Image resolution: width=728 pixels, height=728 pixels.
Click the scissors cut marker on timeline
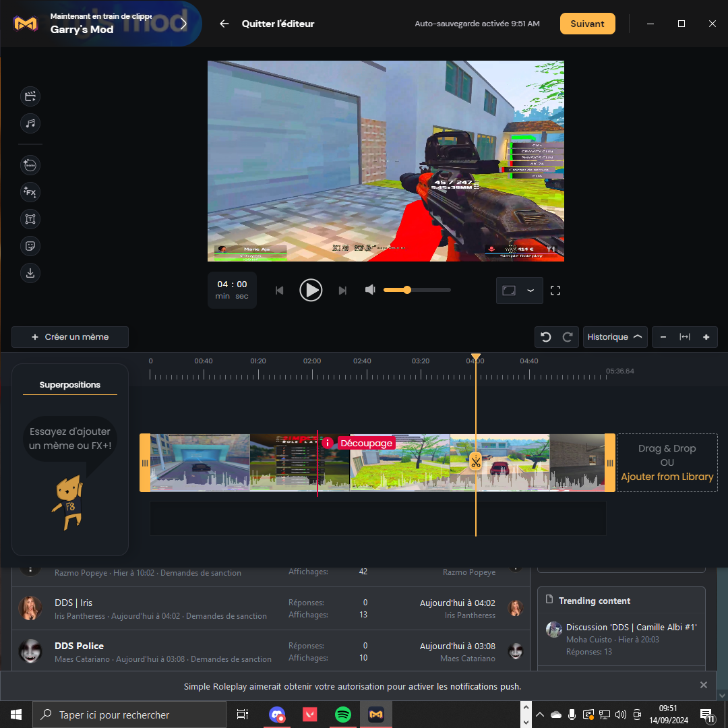coord(475,462)
